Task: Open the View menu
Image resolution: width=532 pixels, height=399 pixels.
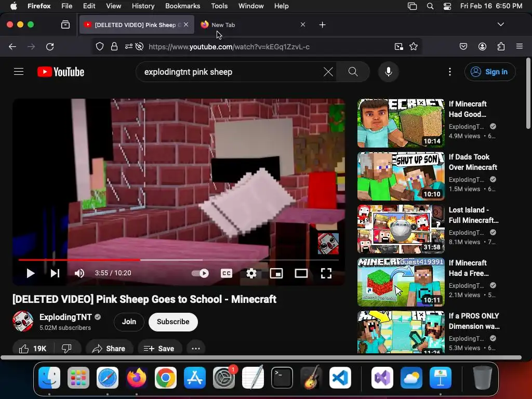Action: point(113,6)
